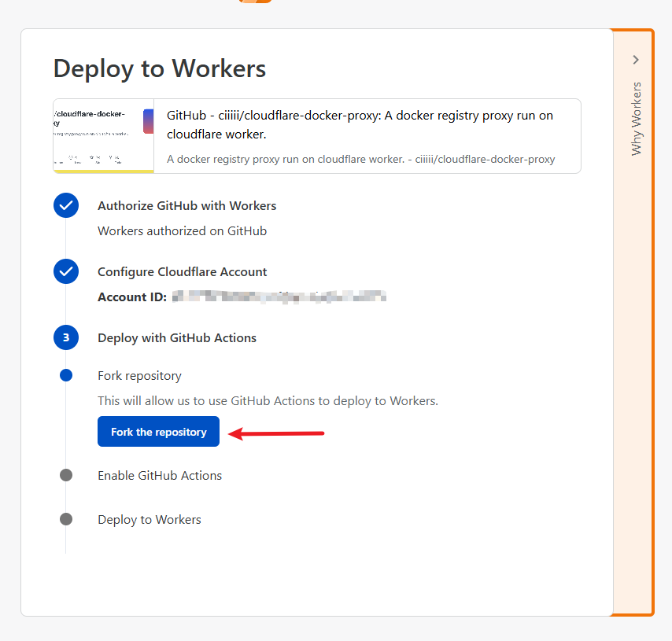Click the Fork repository substep label
This screenshot has width=672, height=641.
click(x=139, y=375)
